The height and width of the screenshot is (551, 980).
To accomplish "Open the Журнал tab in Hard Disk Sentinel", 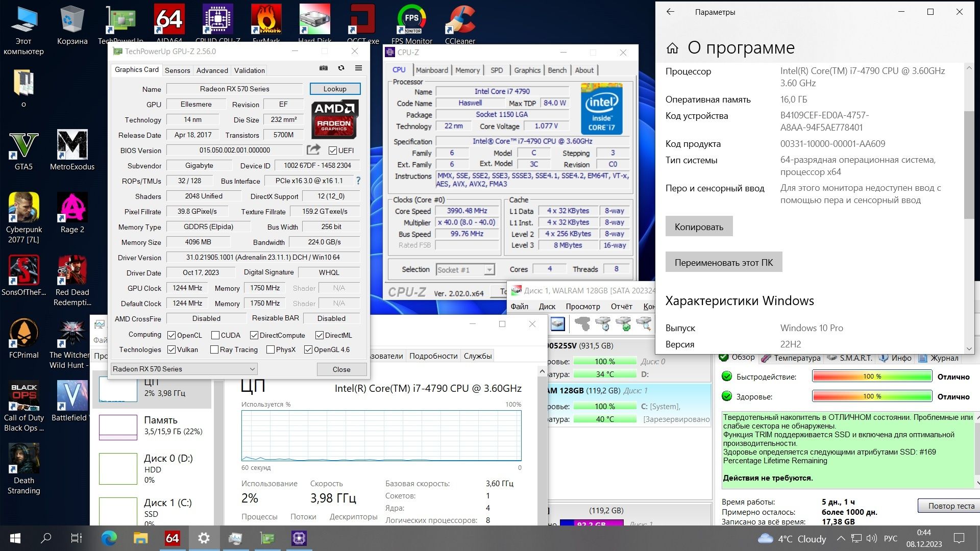I will coord(939,358).
